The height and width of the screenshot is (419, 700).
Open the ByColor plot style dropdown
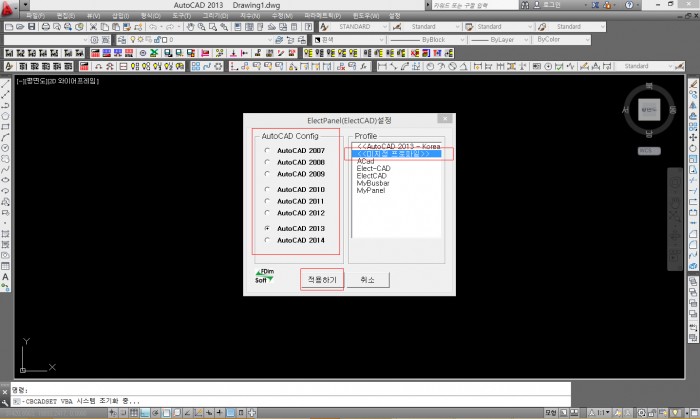(561, 40)
